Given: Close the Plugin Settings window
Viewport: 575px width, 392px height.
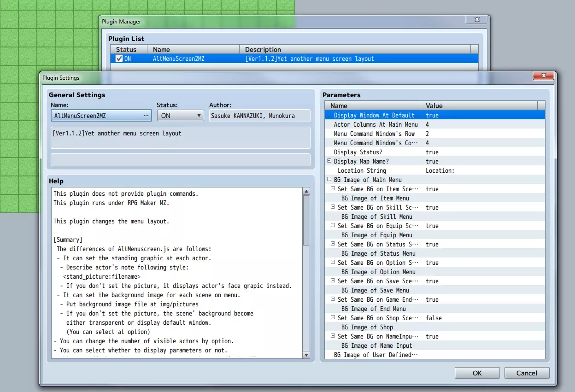Looking at the screenshot, I should click(543, 76).
